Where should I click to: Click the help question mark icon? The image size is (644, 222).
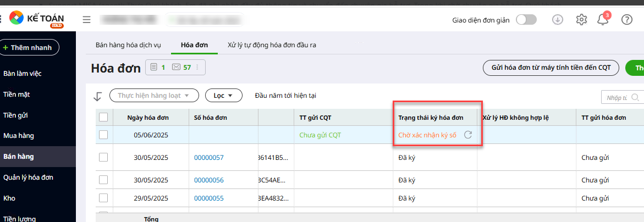626,20
